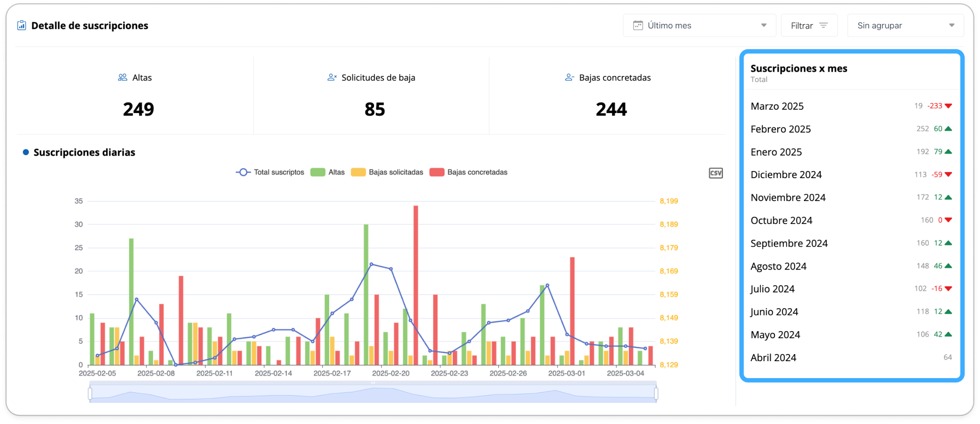
Task: Click the Altas users icon
Action: (122, 78)
